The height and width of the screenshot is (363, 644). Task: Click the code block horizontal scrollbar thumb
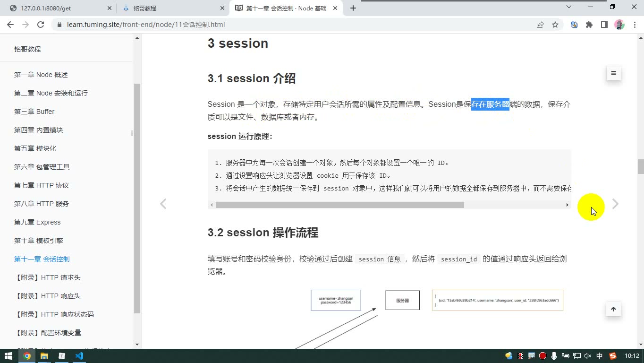[340, 205]
